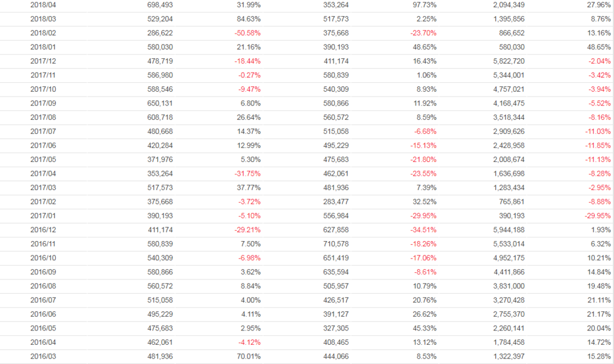Select the red -50.58% cell
The height and width of the screenshot is (364, 614).
[247, 33]
